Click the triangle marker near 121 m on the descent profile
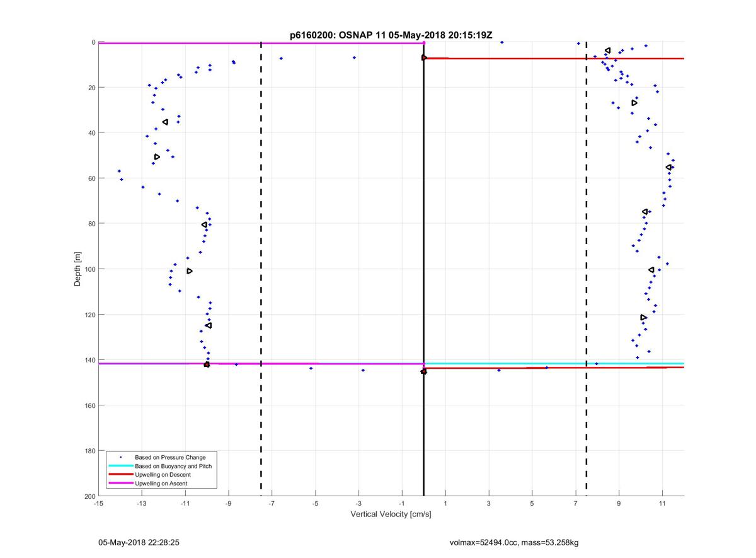Screen dimensions: 756x558 click(x=643, y=317)
